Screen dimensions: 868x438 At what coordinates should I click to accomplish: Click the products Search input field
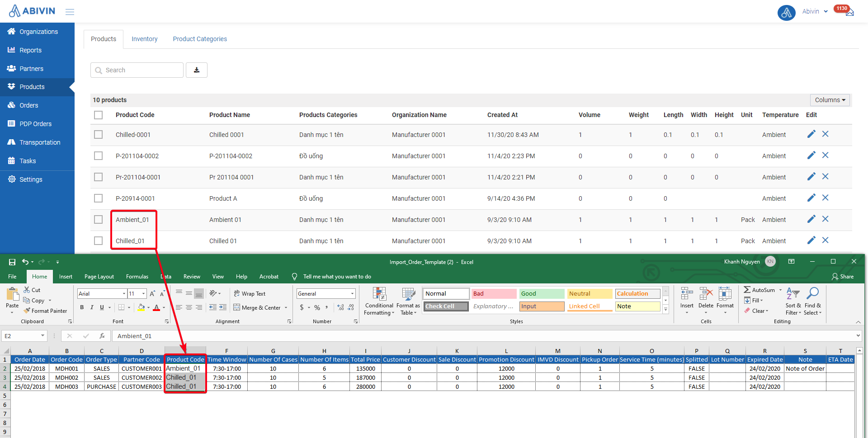click(x=137, y=70)
